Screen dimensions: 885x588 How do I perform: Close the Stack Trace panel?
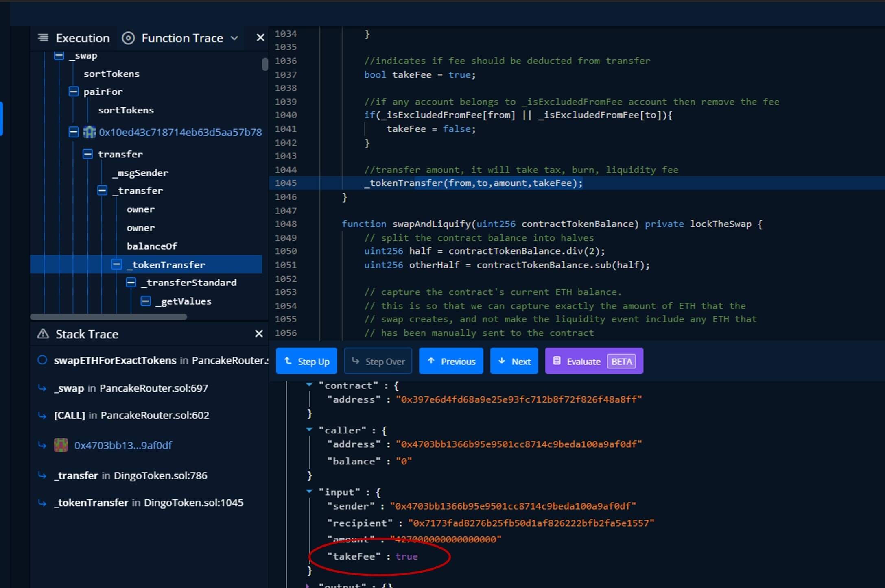259,334
